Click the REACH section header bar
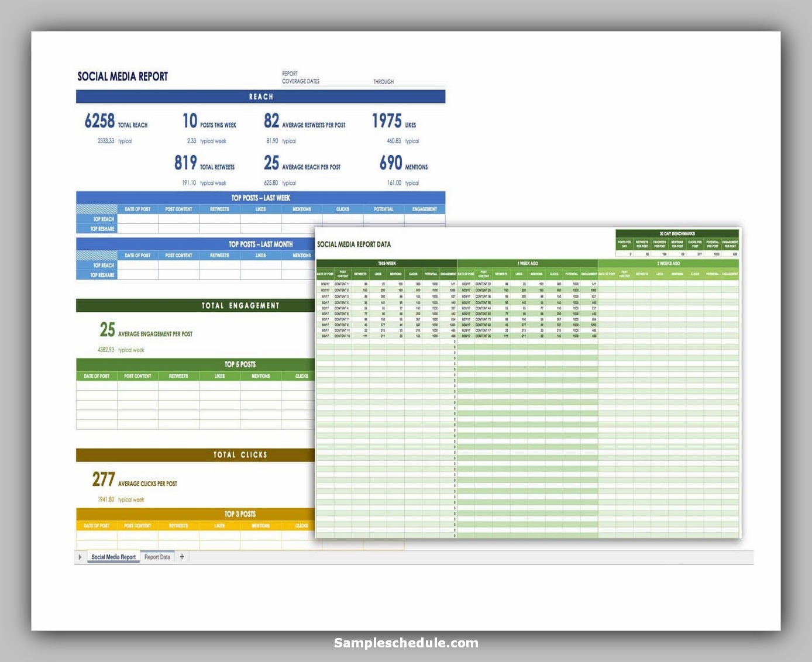This screenshot has height=662, width=812. pyautogui.click(x=261, y=96)
